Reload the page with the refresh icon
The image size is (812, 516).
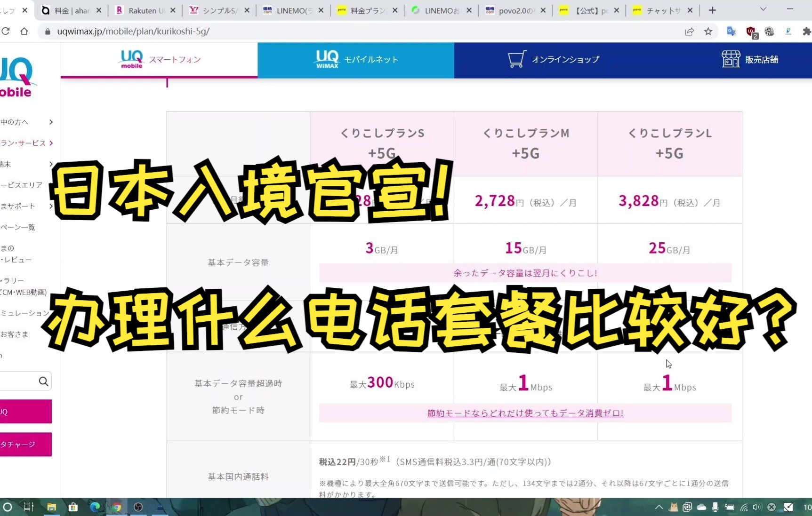tap(6, 31)
